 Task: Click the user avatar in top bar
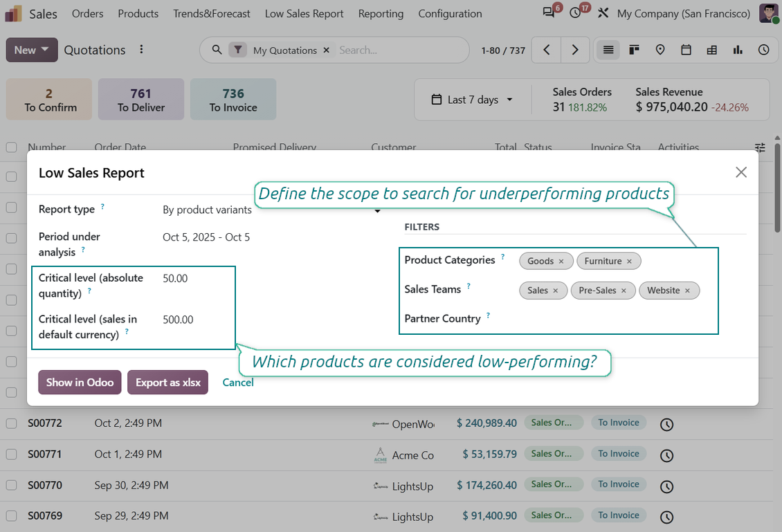(768, 13)
